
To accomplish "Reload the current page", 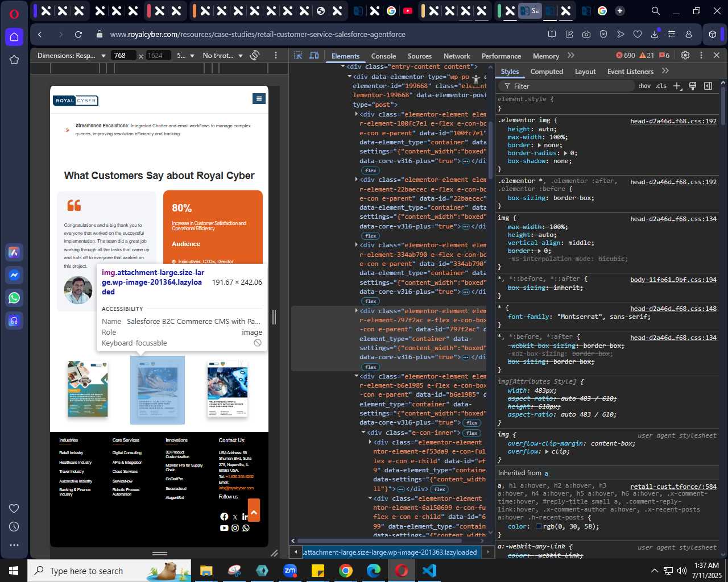I will point(78,35).
